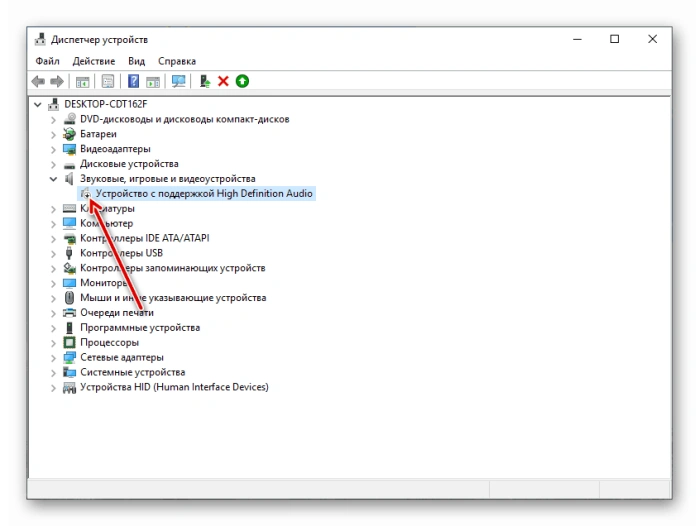
Task: Expand the Системные устройства category
Action: pos(53,373)
